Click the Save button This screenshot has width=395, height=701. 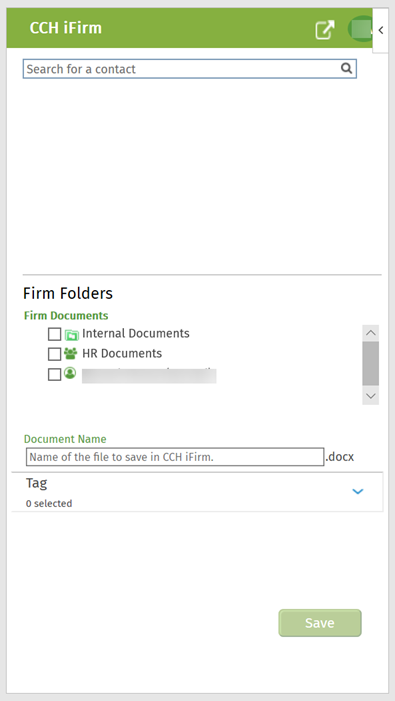pos(320,623)
